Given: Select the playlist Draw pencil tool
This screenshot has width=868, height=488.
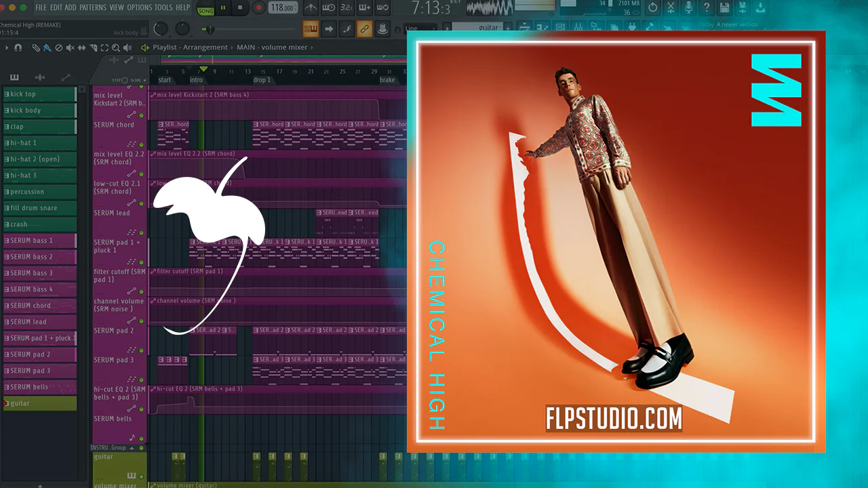Looking at the screenshot, I should point(36,47).
